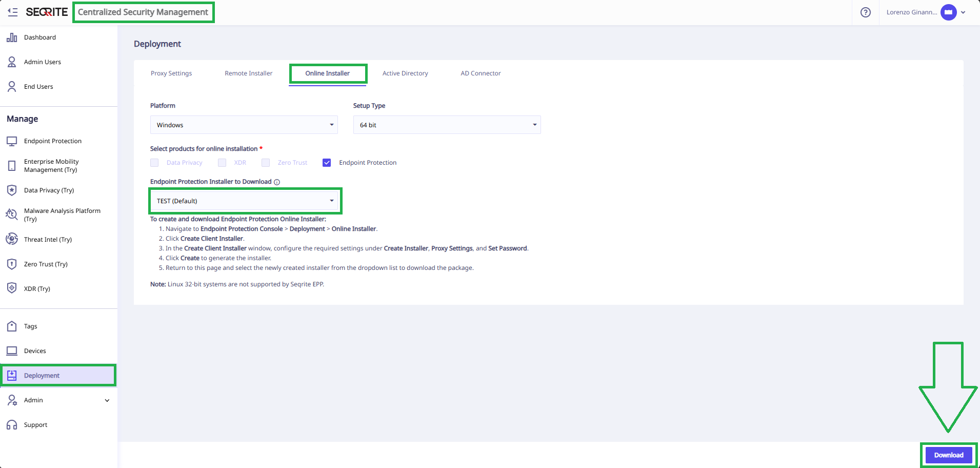Toggle the Zero Trust product checkbox

click(266, 163)
